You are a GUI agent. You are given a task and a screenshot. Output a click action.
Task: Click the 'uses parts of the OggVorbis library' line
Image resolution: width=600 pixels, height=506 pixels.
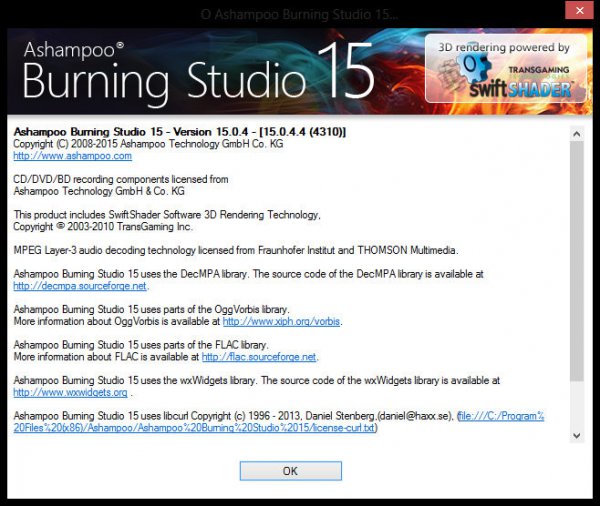pyautogui.click(x=152, y=309)
